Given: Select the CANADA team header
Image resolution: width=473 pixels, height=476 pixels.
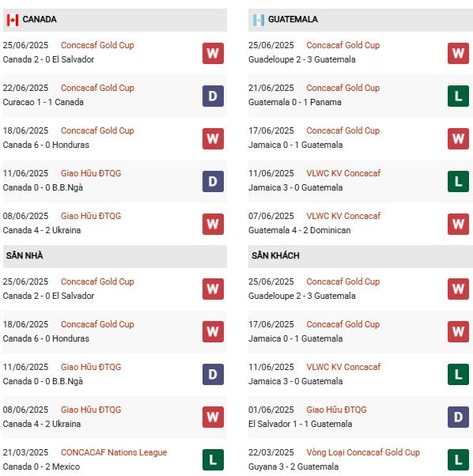Looking at the screenshot, I should [115, 20].
